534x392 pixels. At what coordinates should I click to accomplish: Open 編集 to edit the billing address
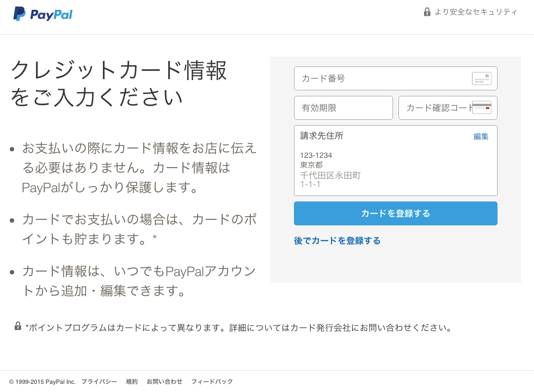tap(481, 137)
